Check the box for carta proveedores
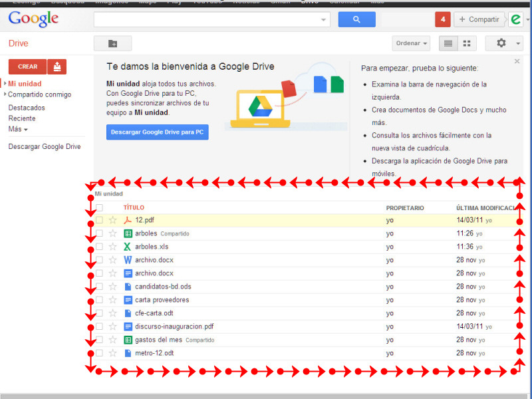Viewport: 532px width, 399px height. tap(99, 300)
